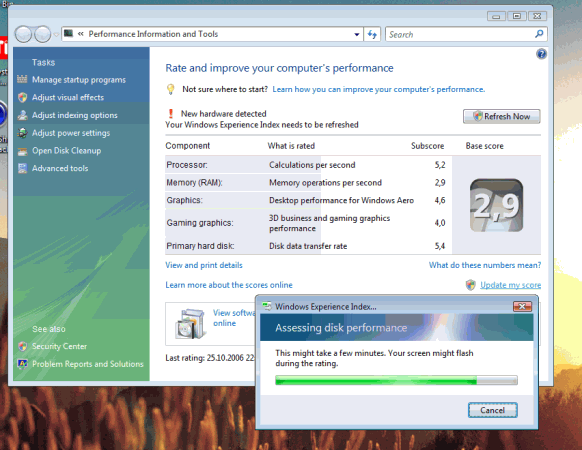The width and height of the screenshot is (582, 450).
Task: Click the Adjust power settings icon
Action: tap(22, 133)
